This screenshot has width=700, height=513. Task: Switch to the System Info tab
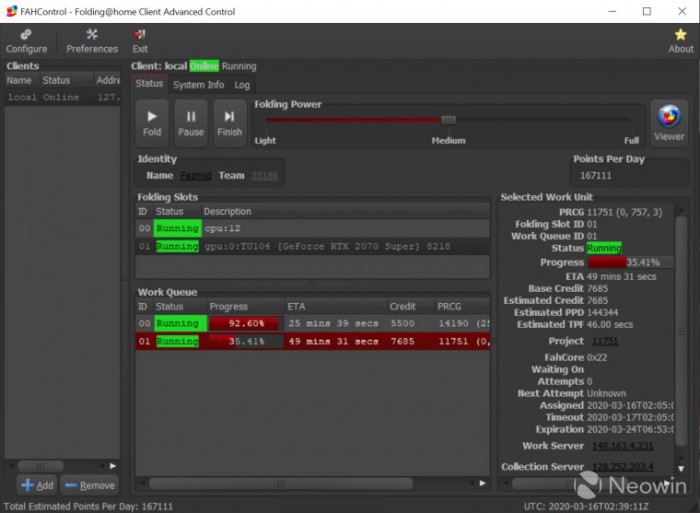tap(198, 85)
